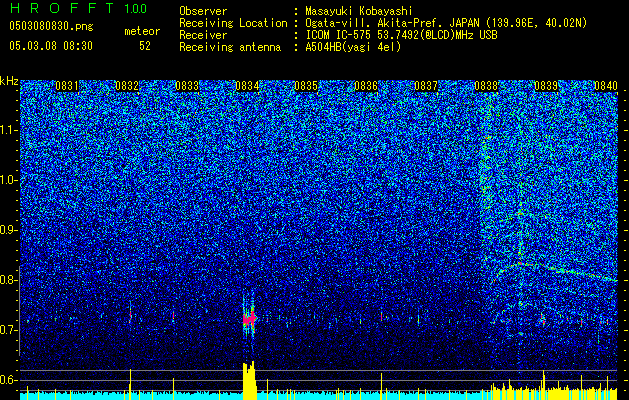Screen dimensions: 629x400
Task: Click the 'Receiving antenna' label
Action: (x=230, y=47)
